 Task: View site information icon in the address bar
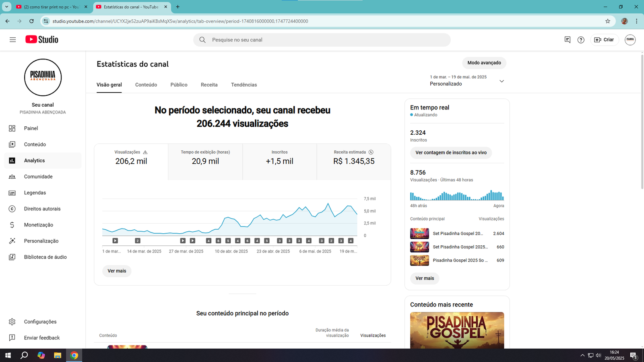click(46, 21)
